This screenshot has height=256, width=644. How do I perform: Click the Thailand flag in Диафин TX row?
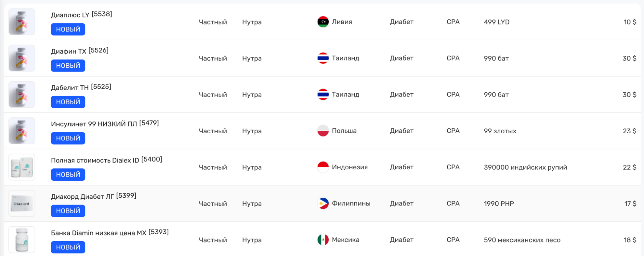[323, 58]
